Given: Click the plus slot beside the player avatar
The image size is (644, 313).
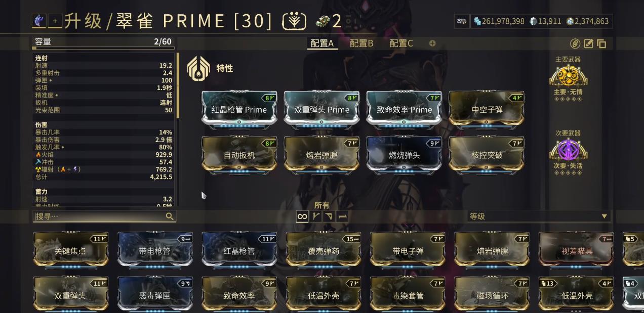Looking at the screenshot, I should tap(55, 21).
